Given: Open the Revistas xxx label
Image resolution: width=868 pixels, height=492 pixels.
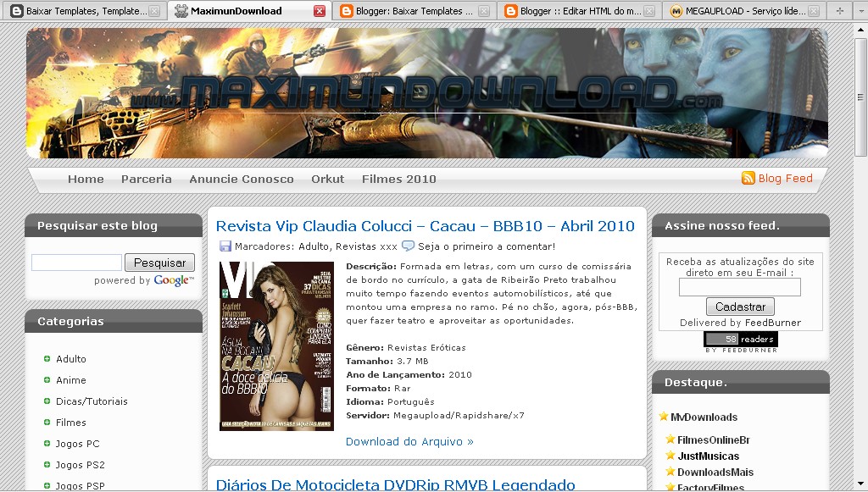Looking at the screenshot, I should pos(366,246).
